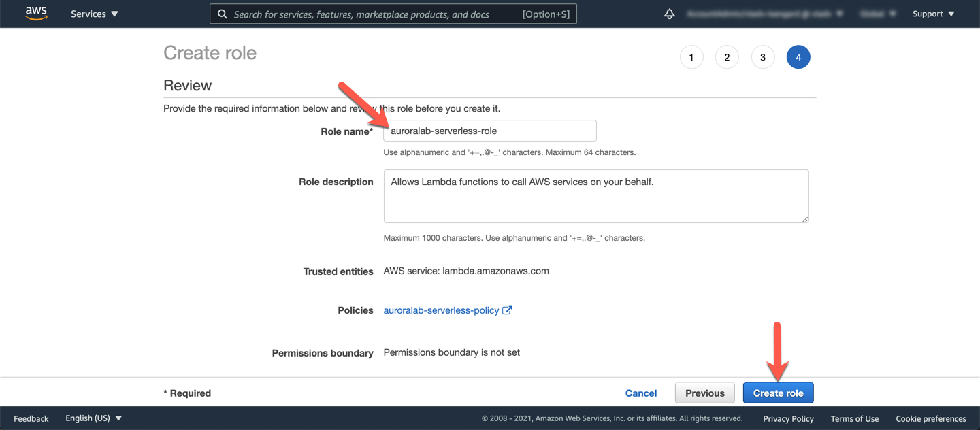
Task: Open the auroralab-serverless-policy link
Action: 441,310
